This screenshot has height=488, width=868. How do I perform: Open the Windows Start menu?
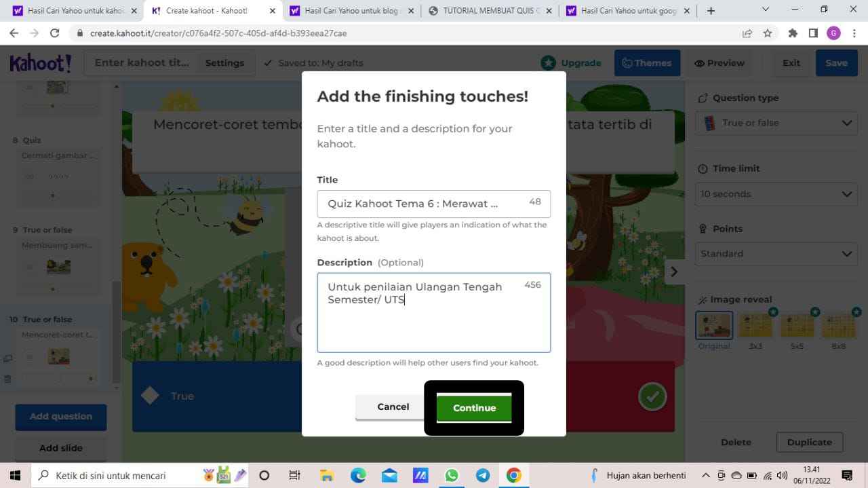[x=15, y=475]
